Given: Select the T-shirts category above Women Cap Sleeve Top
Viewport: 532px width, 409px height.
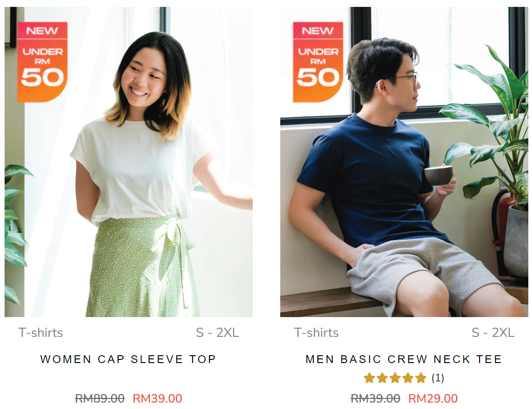Looking at the screenshot, I should 41,333.
